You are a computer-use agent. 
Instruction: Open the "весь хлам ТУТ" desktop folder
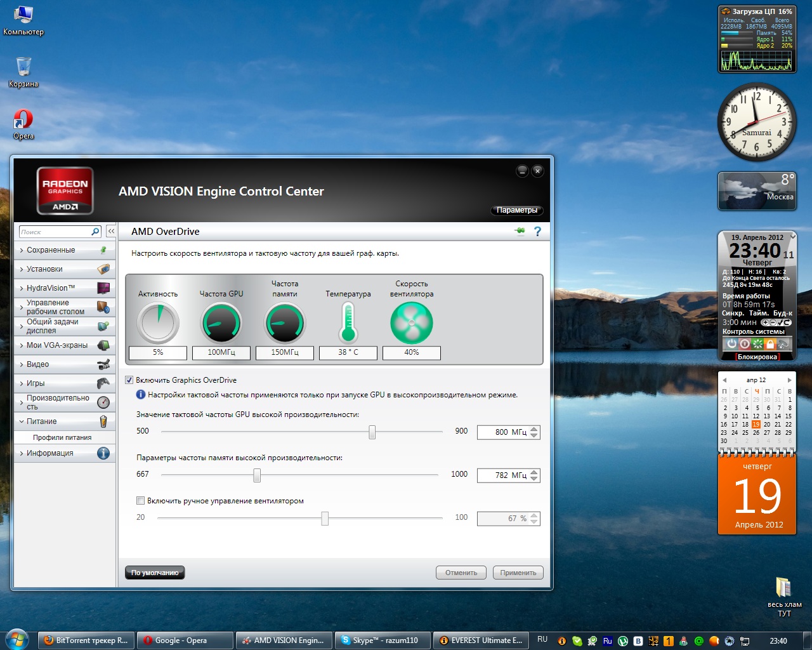click(x=784, y=597)
